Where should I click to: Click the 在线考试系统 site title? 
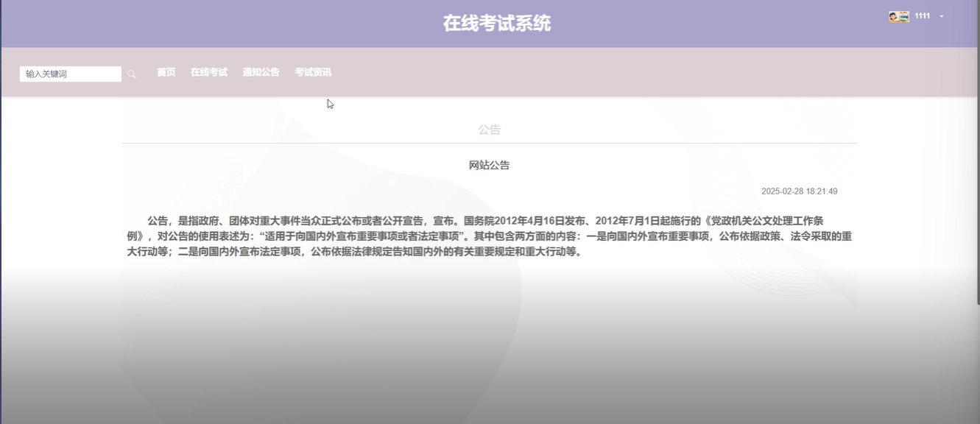point(497,23)
